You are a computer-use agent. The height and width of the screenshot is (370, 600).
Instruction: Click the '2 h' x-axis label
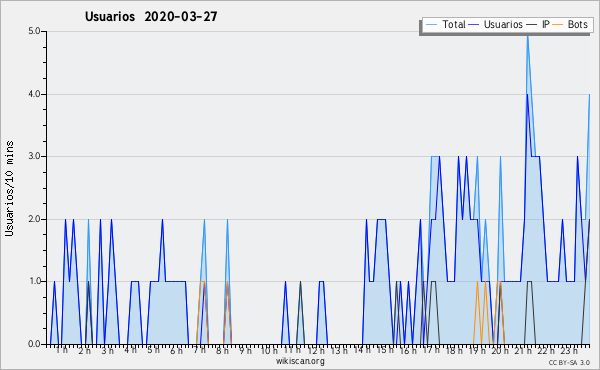pyautogui.click(x=85, y=350)
